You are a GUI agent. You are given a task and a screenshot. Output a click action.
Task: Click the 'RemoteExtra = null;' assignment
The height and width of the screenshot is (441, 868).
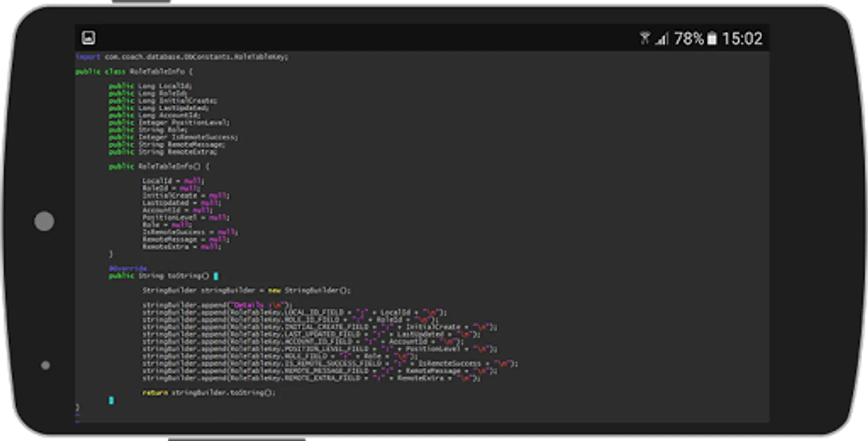[x=182, y=246]
